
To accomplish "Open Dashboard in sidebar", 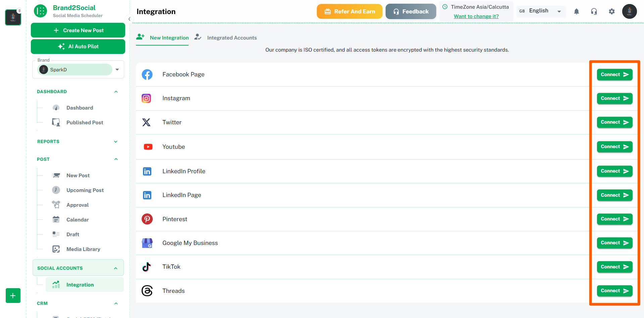I will 80,108.
